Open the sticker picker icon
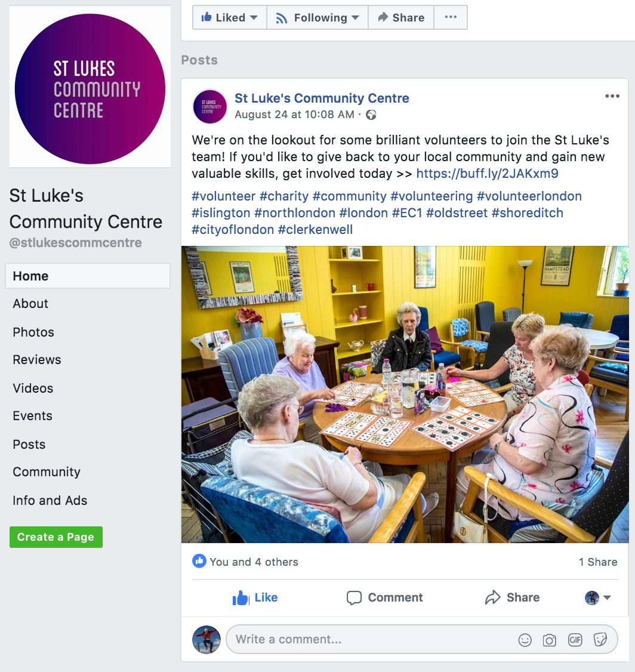Viewport: 635px width, 672px height. (600, 640)
